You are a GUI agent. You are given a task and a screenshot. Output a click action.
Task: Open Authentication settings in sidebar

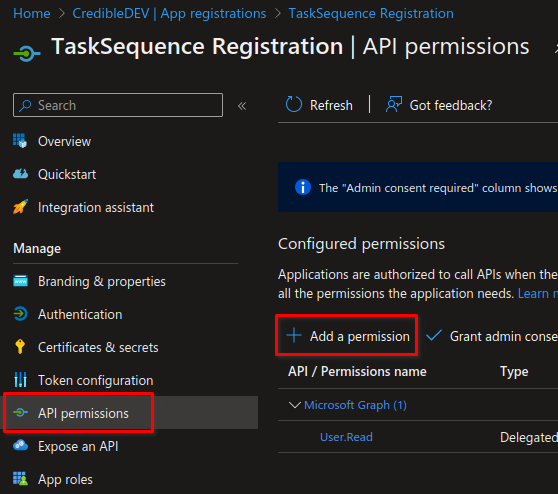pos(80,314)
